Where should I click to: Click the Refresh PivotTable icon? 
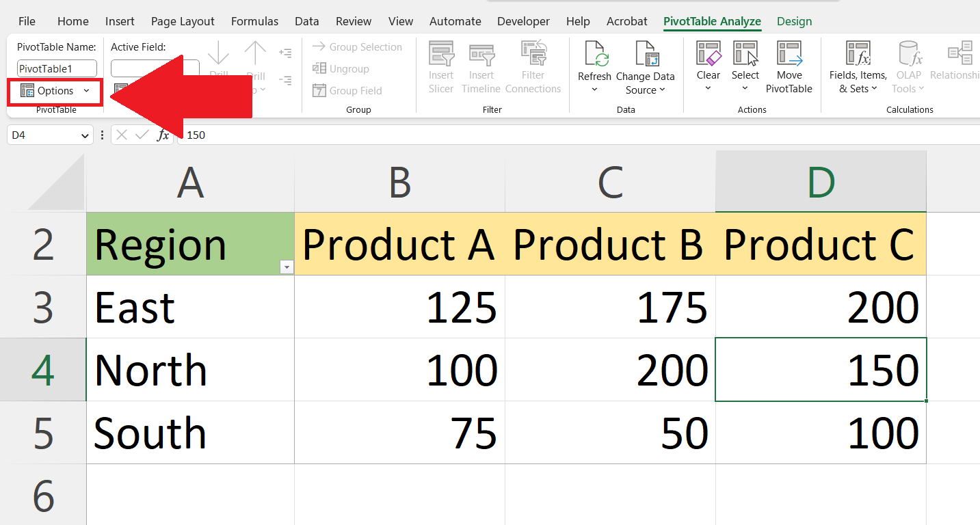click(594, 55)
